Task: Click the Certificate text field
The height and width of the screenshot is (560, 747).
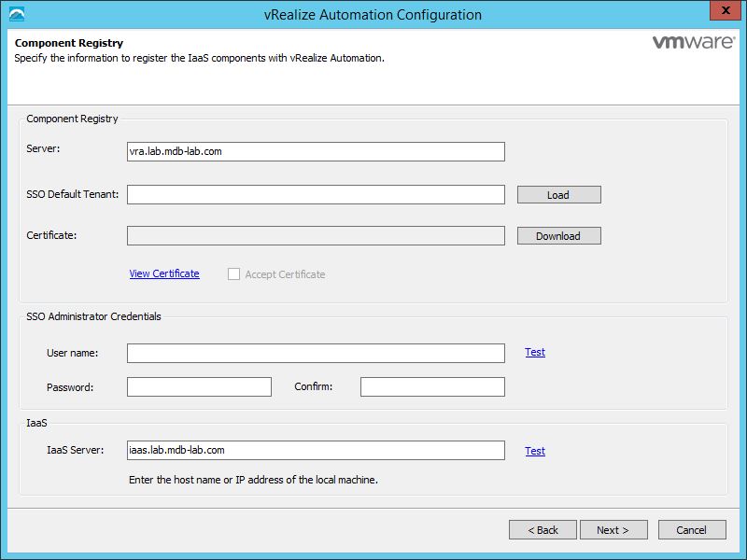Action: (316, 235)
